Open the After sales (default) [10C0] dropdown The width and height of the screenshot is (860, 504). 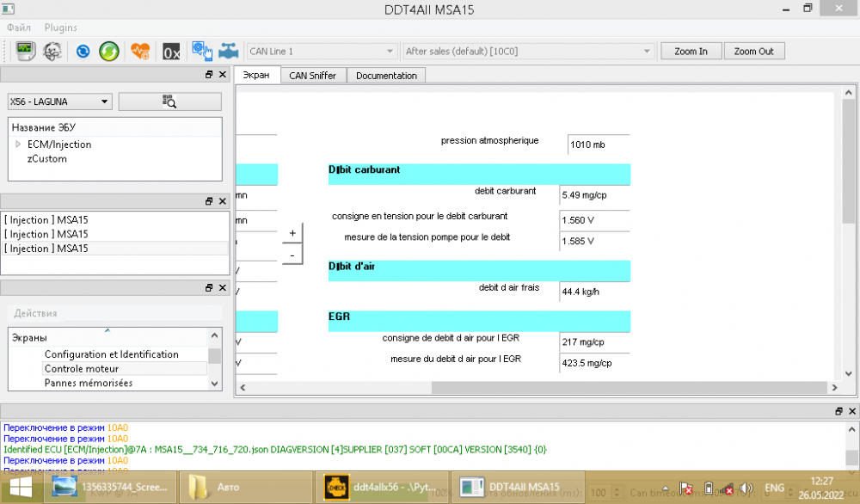[528, 51]
